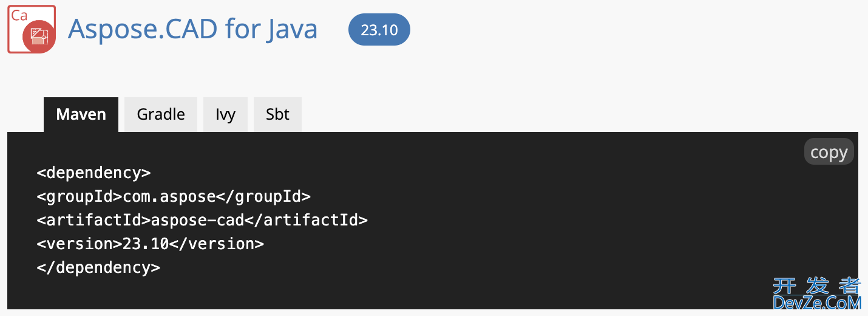The width and height of the screenshot is (868, 316).
Task: Open the Ivy tab
Action: point(225,114)
